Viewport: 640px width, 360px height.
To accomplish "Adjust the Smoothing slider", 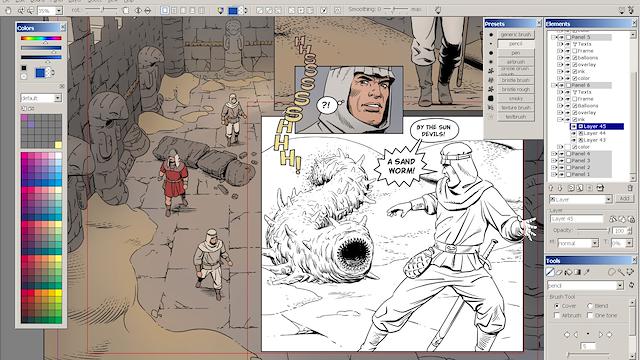I will (x=395, y=9).
